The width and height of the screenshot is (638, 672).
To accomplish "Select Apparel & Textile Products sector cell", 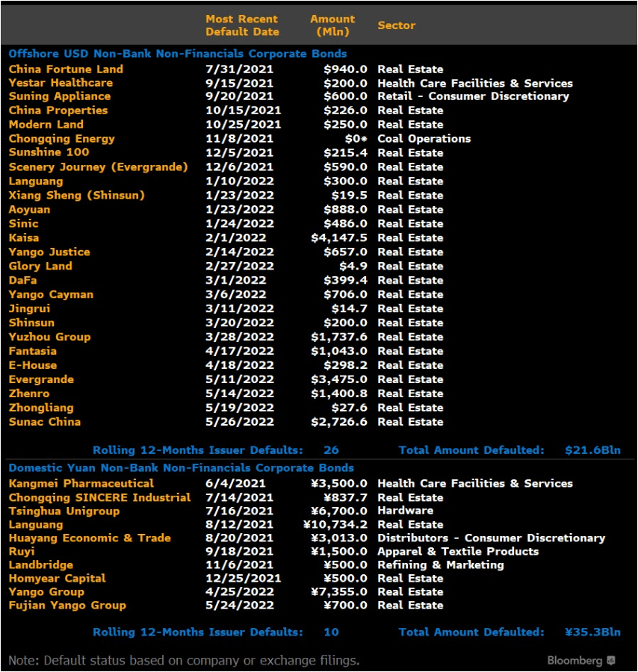I will [458, 551].
